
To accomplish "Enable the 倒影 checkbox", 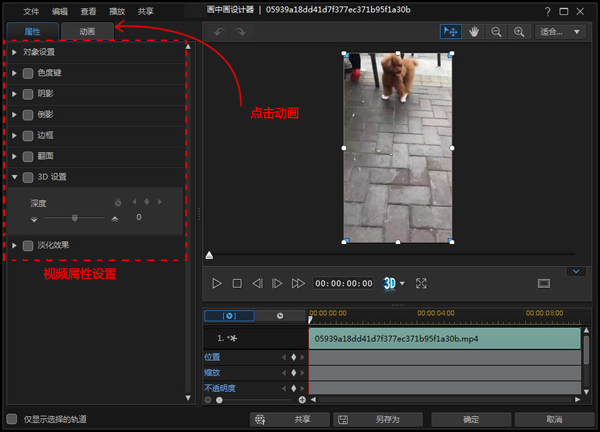I will (x=28, y=115).
